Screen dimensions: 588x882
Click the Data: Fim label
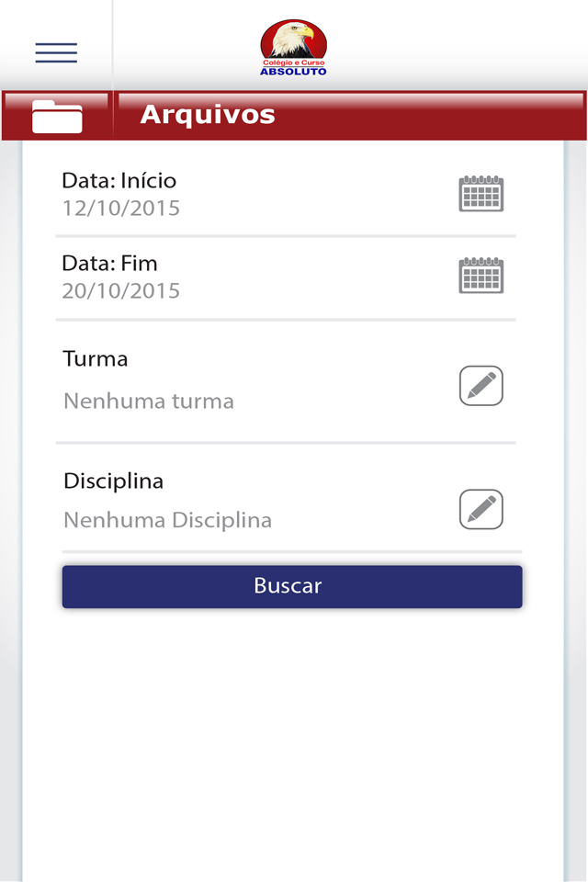[109, 264]
